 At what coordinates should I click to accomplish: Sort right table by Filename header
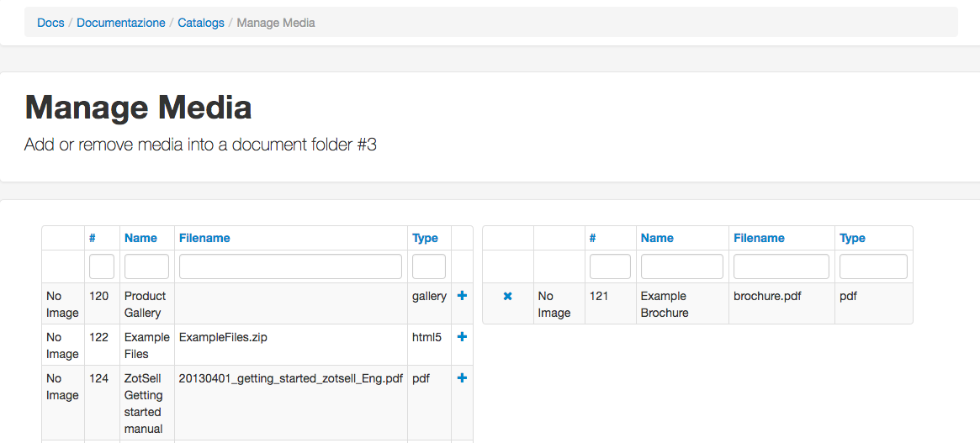point(759,238)
